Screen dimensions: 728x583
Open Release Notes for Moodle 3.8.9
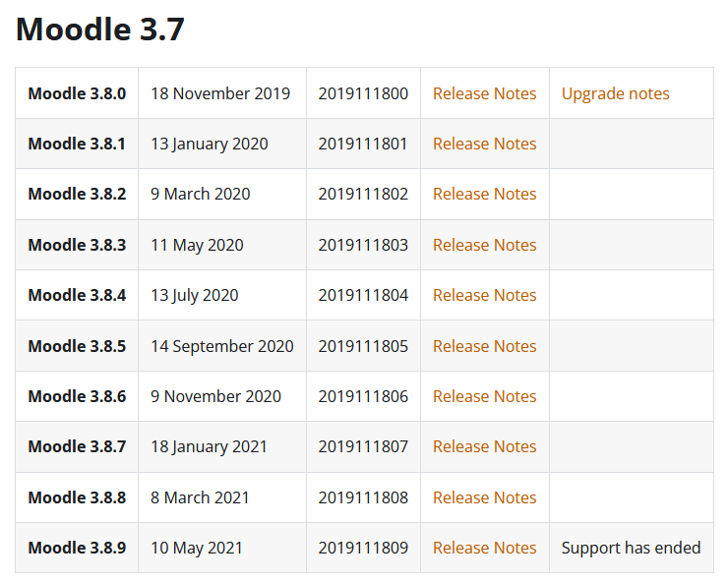[484, 548]
